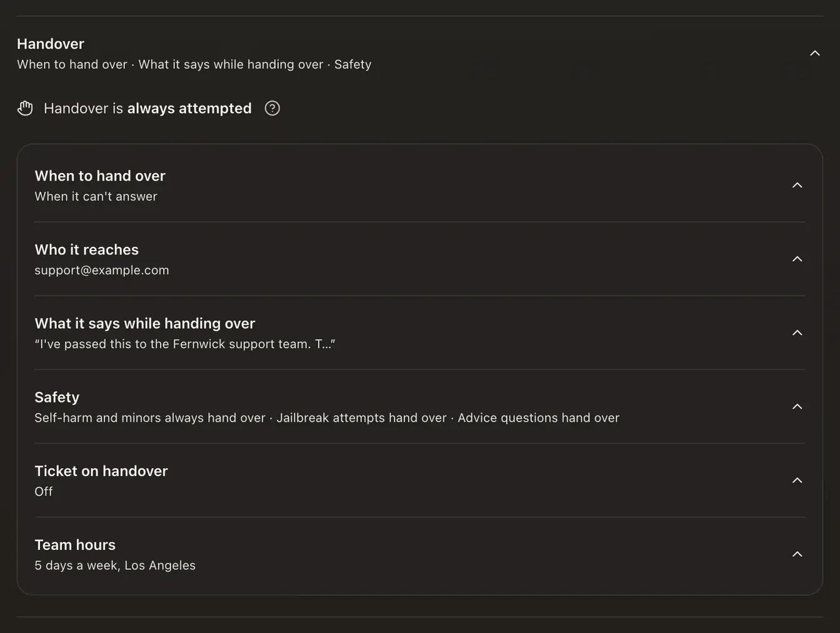Screen dimensions: 840x633
Task: Toggle the Ticket on handover chevron
Action: (x=797, y=480)
